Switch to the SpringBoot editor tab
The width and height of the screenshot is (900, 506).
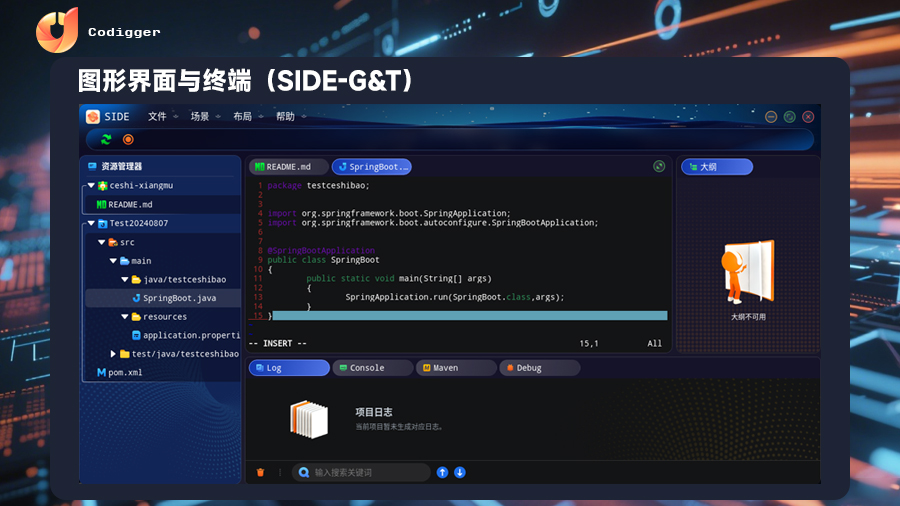tap(372, 167)
